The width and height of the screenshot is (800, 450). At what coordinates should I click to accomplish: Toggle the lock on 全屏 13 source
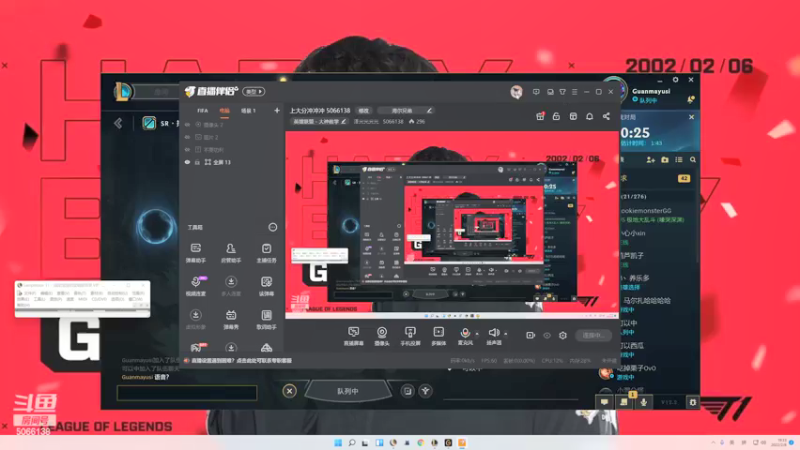coord(197,162)
